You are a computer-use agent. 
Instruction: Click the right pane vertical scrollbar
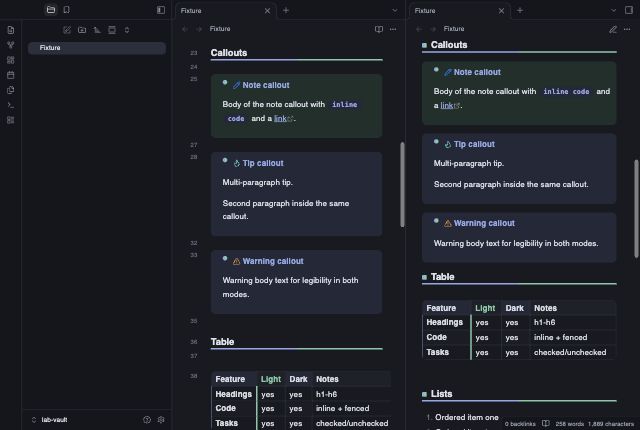coord(636,208)
